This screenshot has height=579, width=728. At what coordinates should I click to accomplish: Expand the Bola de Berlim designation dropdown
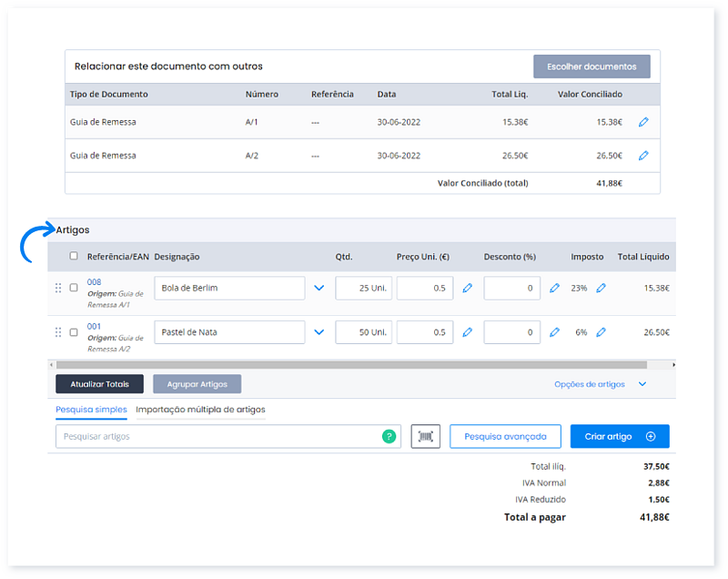click(x=318, y=288)
